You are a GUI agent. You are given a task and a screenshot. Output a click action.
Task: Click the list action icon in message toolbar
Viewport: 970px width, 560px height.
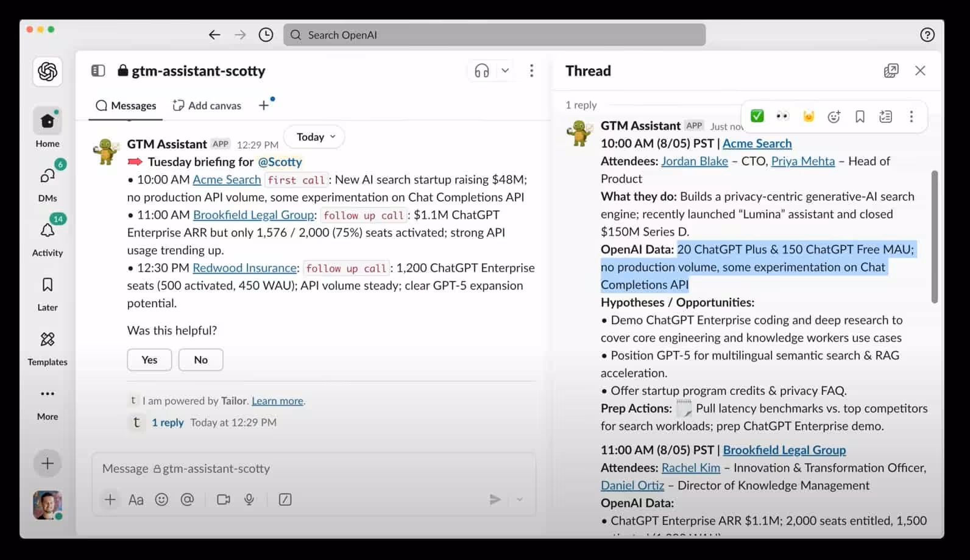coord(885,116)
